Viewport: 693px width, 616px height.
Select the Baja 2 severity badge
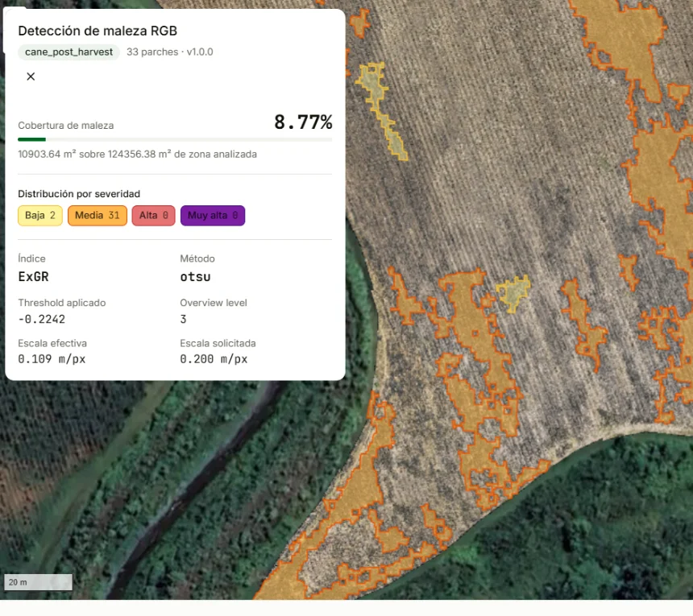40,216
